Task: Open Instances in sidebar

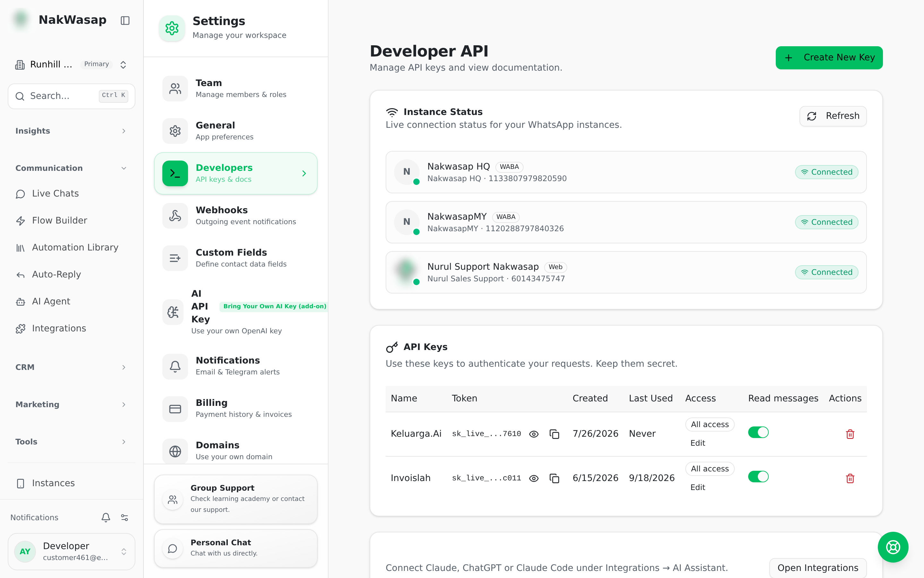Action: [x=72, y=483]
